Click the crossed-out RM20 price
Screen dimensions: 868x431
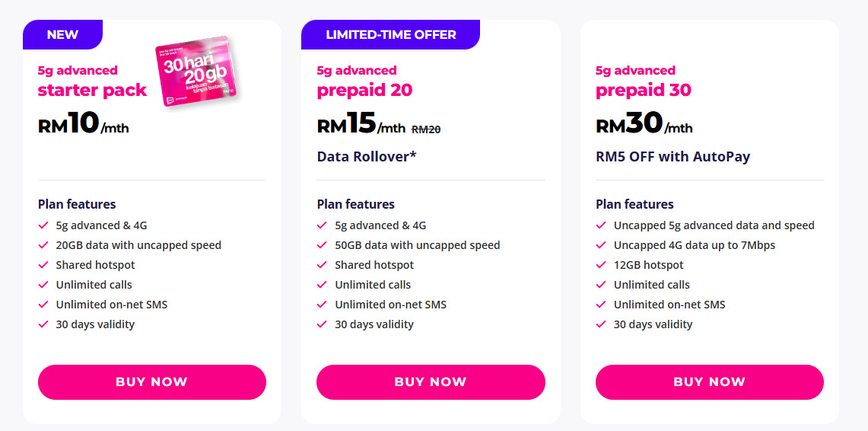click(426, 129)
